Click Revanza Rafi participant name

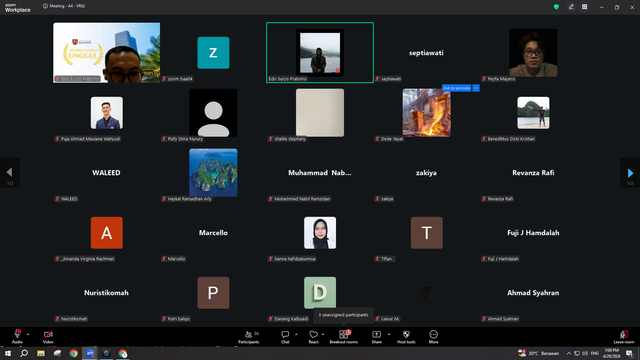coord(533,173)
